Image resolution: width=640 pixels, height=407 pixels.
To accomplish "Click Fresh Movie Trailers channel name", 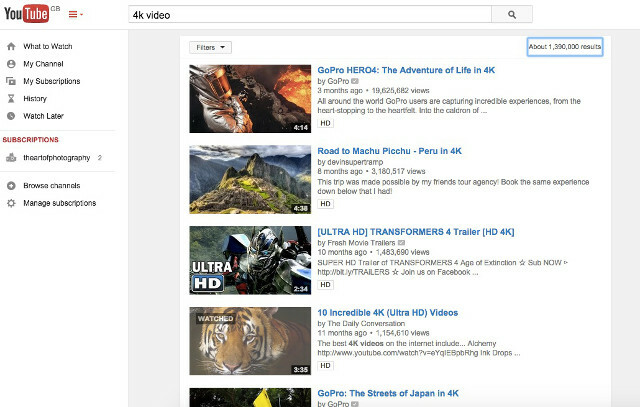I will click(x=361, y=243).
